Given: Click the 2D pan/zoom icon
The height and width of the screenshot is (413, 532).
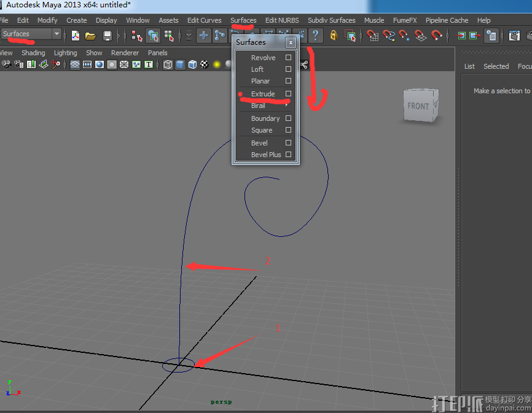Looking at the screenshot, I should [56, 64].
